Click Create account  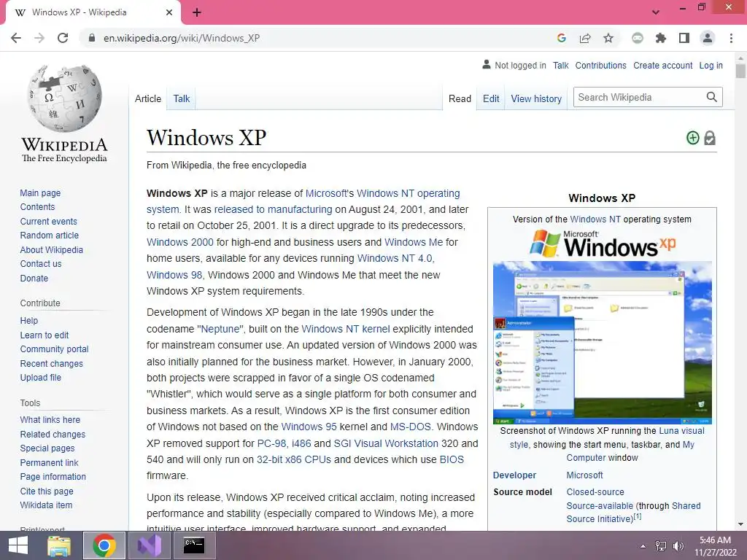[662, 65]
